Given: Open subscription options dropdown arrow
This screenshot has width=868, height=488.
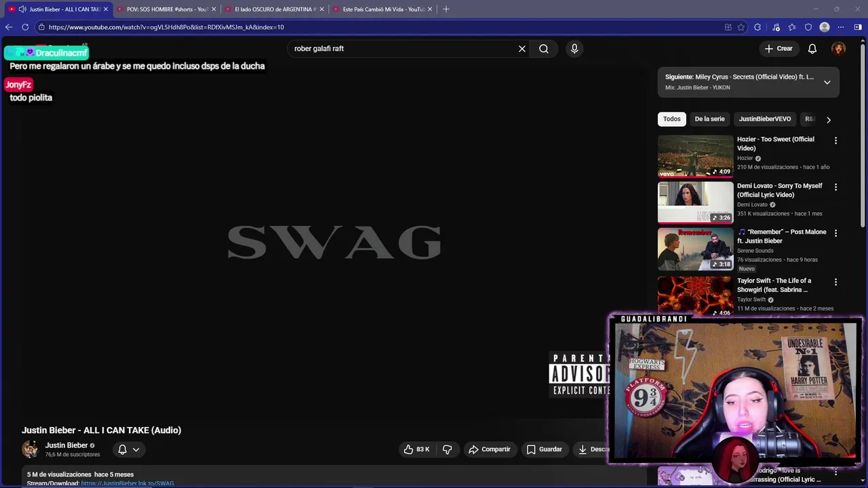Looking at the screenshot, I should [136, 449].
